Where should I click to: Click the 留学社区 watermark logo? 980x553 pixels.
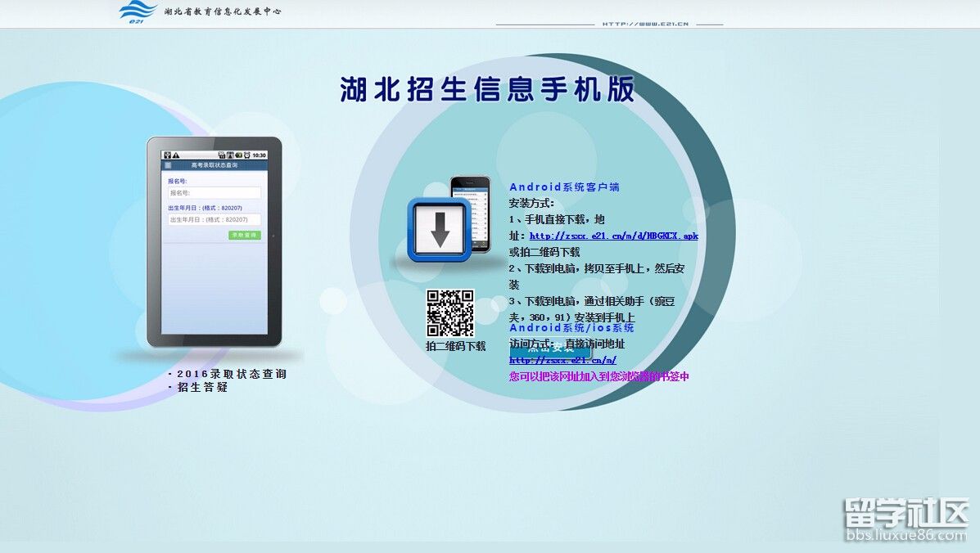point(905,519)
